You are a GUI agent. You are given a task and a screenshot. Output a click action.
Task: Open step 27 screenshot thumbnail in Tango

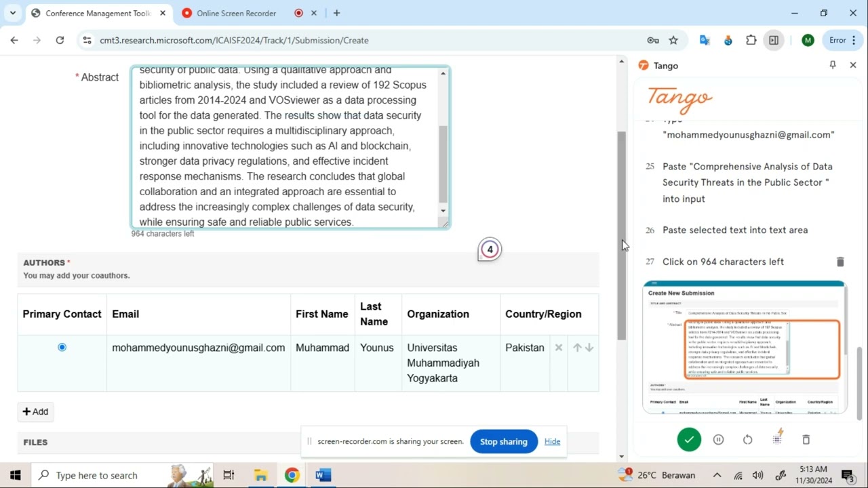745,346
